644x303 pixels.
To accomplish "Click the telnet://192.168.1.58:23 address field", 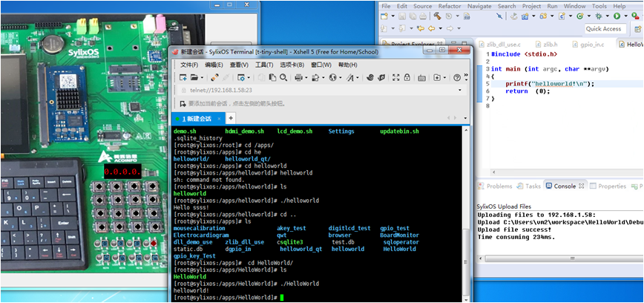I will tap(321, 90).
